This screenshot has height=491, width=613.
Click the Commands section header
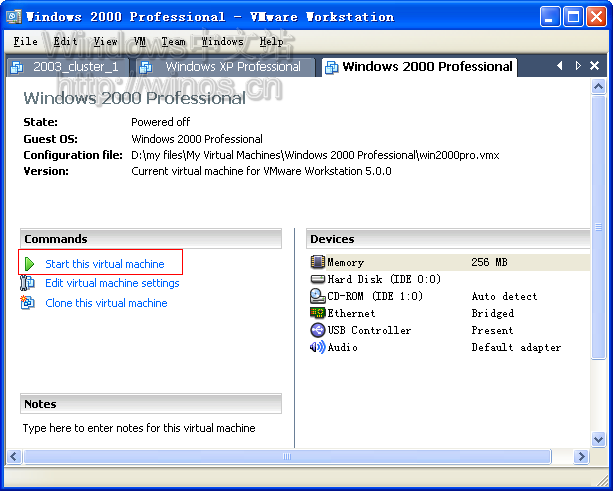[x=151, y=239]
